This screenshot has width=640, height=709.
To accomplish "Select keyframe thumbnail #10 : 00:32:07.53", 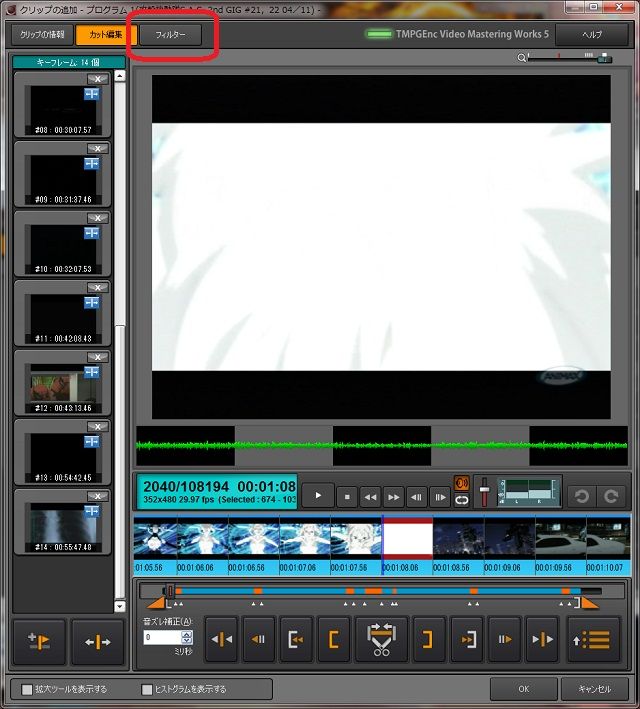I will [x=62, y=244].
